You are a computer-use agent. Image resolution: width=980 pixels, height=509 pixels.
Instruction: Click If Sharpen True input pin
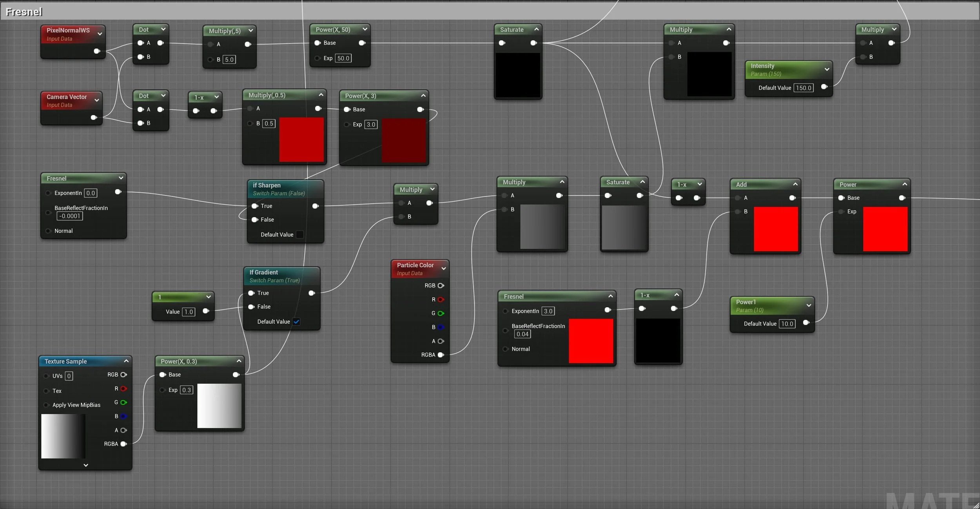click(x=255, y=206)
